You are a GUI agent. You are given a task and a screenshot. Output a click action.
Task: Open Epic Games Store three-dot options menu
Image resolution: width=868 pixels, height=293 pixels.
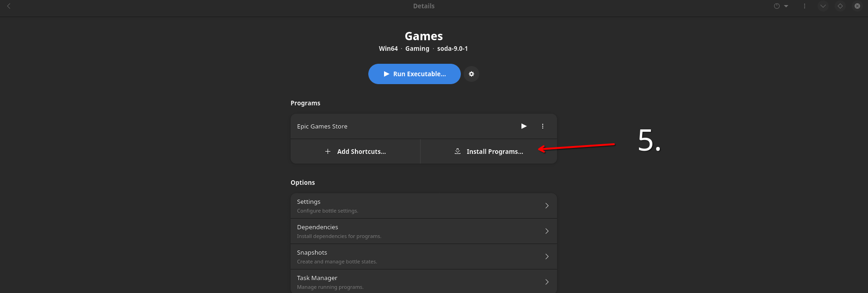point(543,126)
